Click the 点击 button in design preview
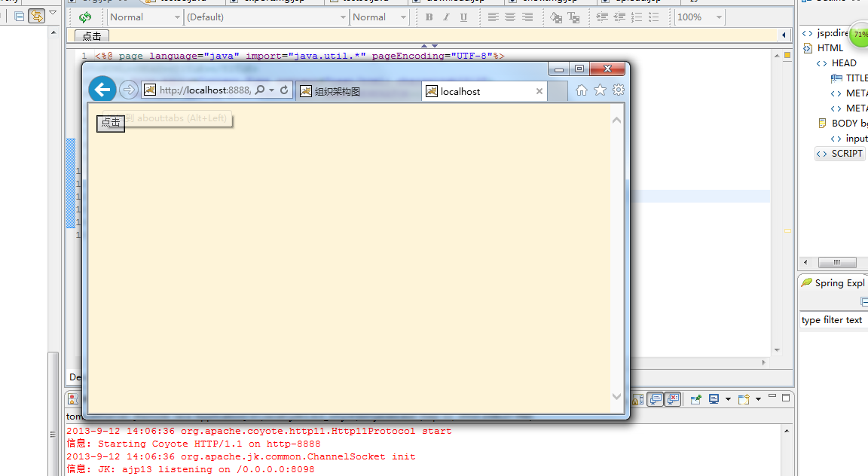868x476 pixels. pyautogui.click(x=92, y=35)
